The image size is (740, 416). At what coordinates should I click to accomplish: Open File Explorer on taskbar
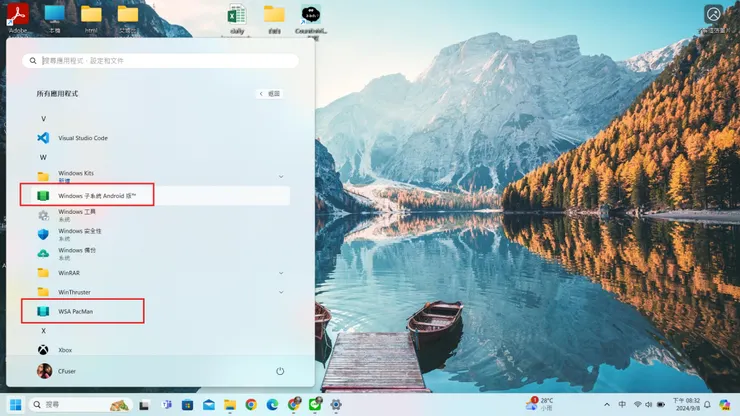(x=230, y=405)
